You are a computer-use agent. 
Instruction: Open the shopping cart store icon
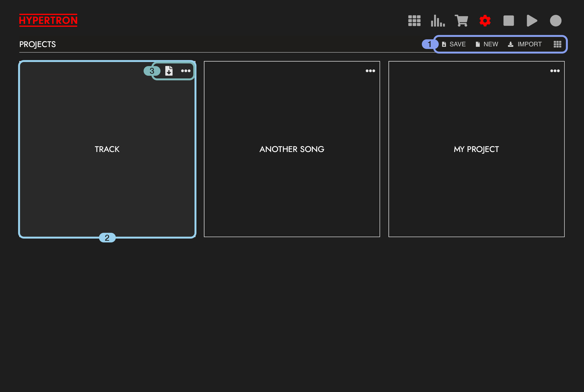pos(461,21)
